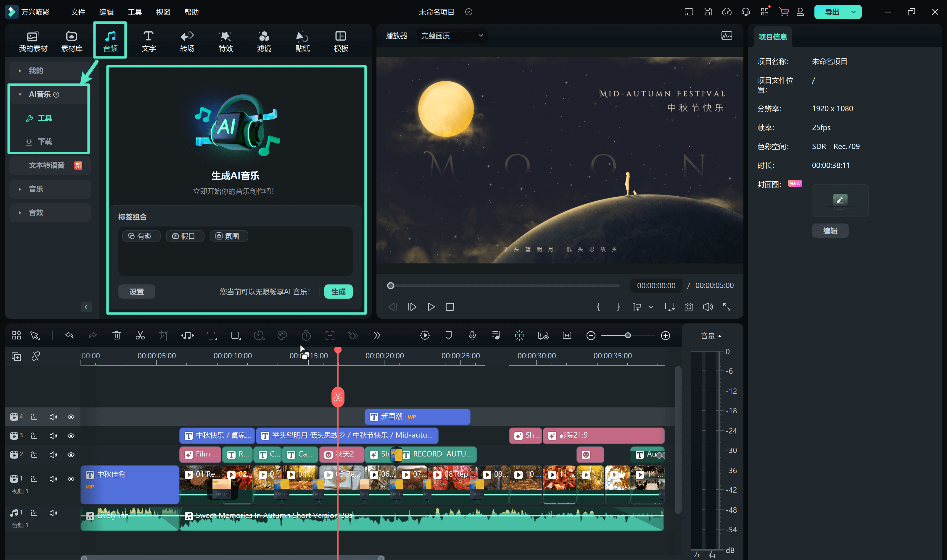This screenshot has width=947, height=560.
Task: Adjust the timeline zoom slider
Action: point(628,335)
